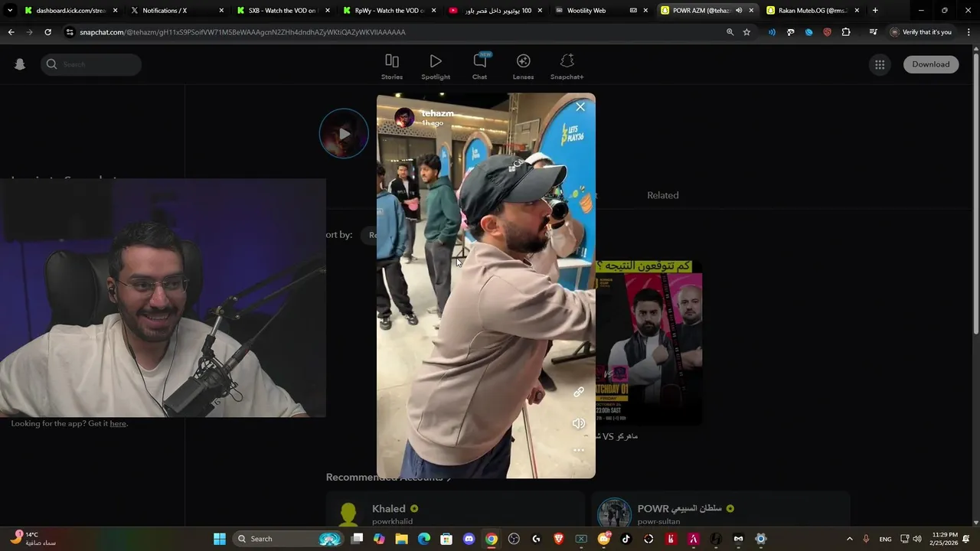Bookmark this page with the star

746,32
